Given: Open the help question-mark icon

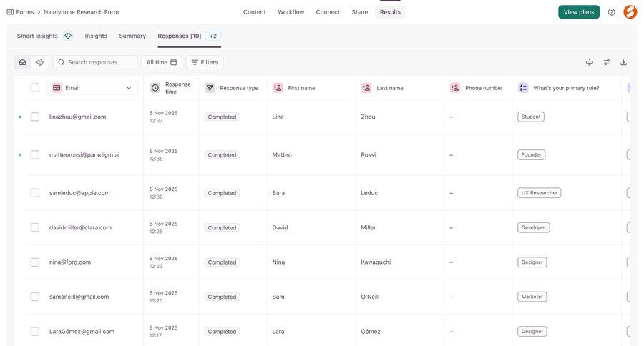Looking at the screenshot, I should coord(612,12).
